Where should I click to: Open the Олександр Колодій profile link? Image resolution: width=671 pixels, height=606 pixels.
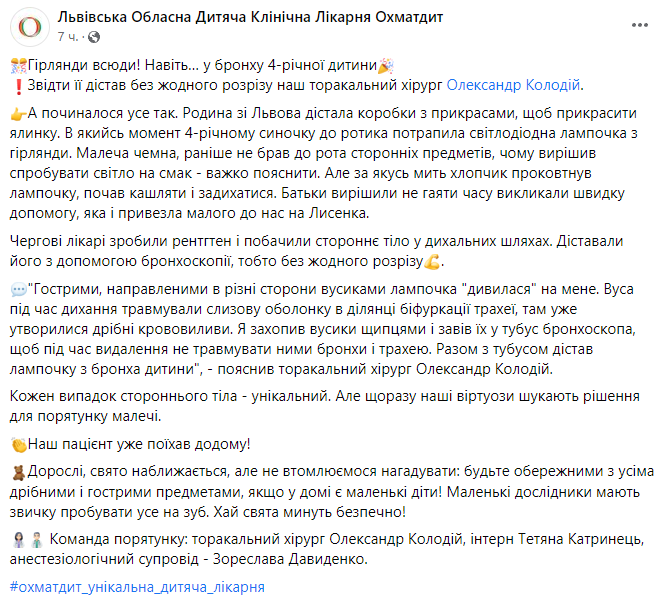coord(512,86)
